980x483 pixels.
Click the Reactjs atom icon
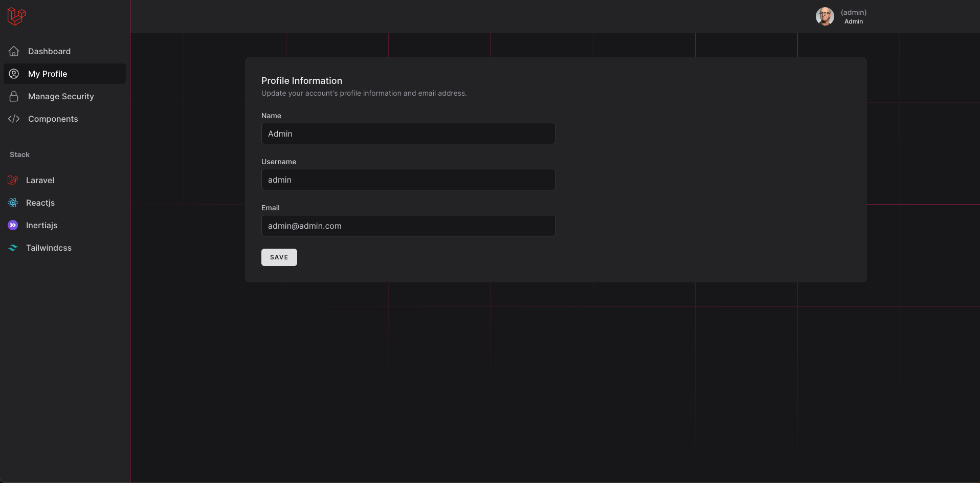coord(13,203)
